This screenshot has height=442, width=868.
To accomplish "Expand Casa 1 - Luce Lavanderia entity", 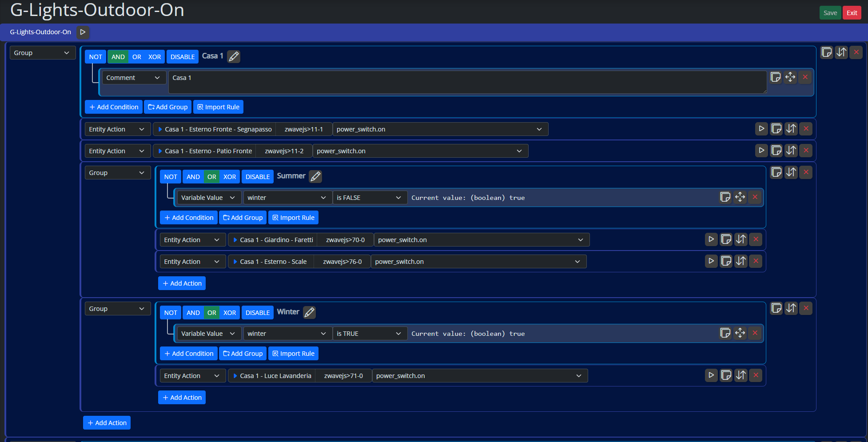I will tap(235, 376).
